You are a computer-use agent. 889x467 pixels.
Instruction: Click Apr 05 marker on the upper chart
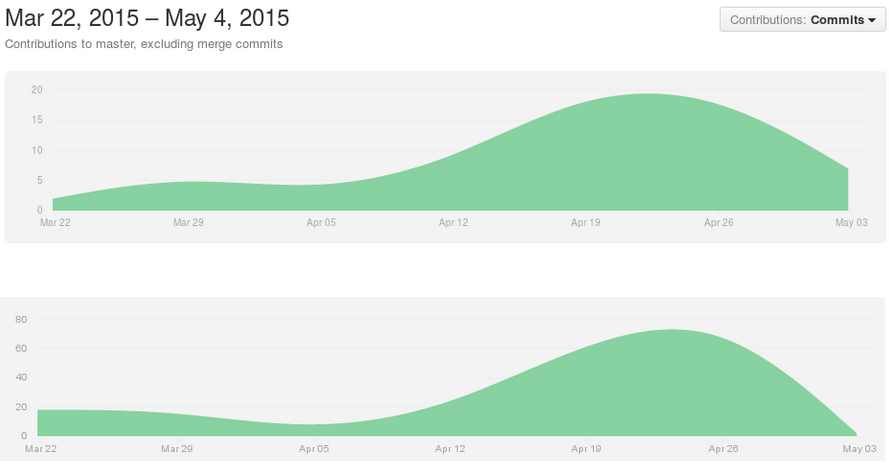click(321, 222)
